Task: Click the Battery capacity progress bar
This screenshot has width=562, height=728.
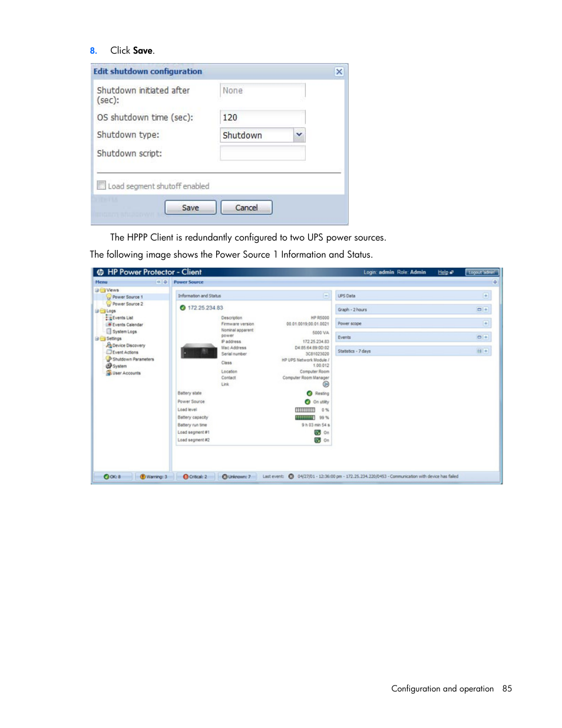Action: point(305,417)
